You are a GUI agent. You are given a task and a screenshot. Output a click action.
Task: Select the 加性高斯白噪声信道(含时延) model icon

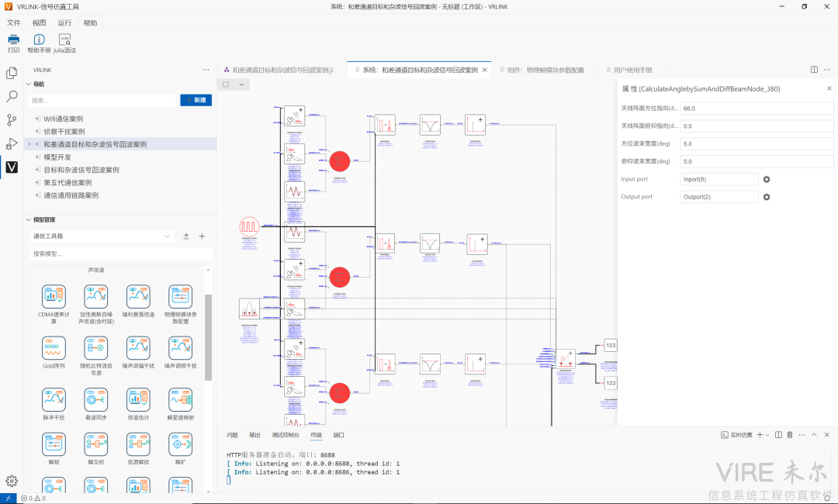tap(95, 297)
